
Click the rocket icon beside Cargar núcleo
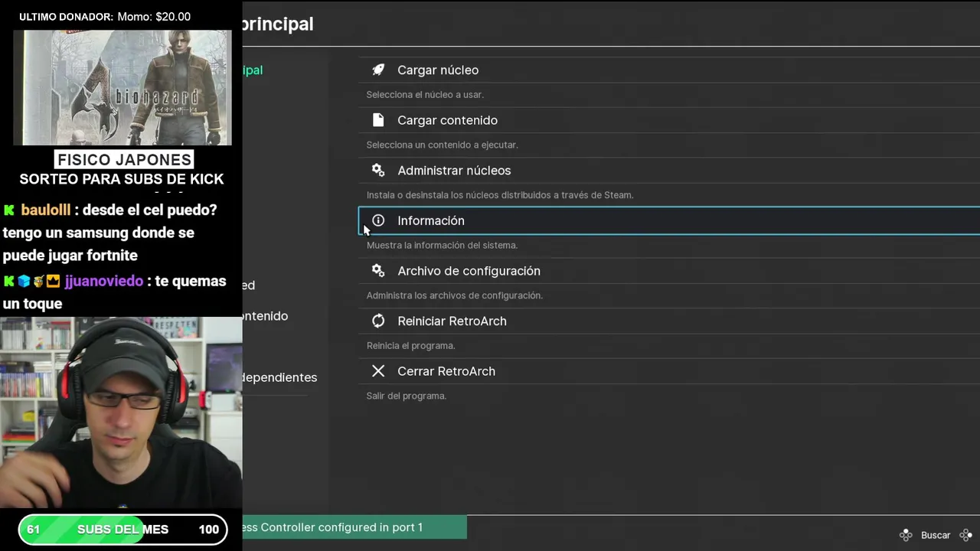(x=378, y=70)
